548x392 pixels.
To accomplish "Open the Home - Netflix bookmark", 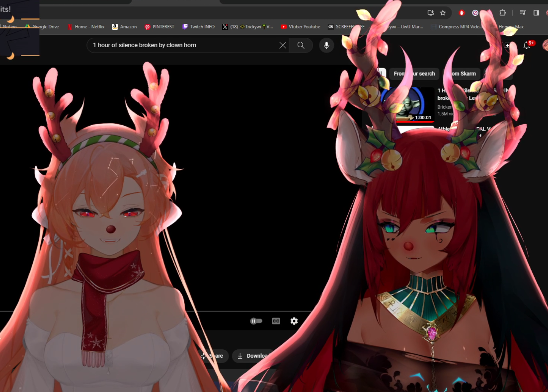I will pos(86,26).
